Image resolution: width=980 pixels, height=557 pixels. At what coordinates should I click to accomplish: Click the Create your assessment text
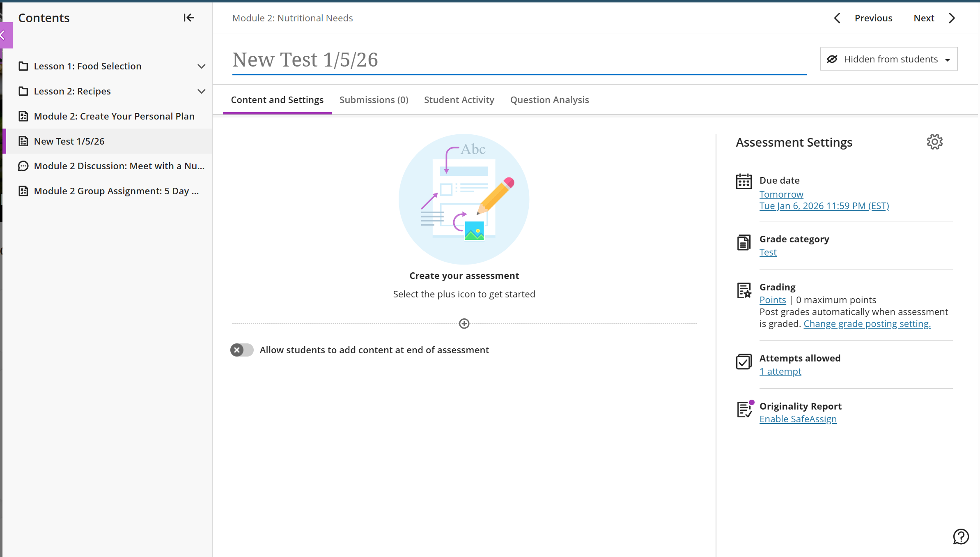coord(464,276)
